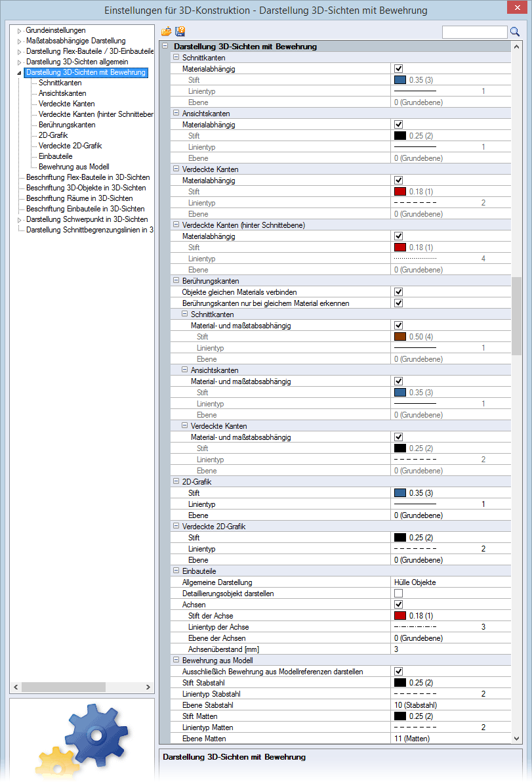Open Darstellung Schnittbegrenzungslinien tree item

coord(89,229)
